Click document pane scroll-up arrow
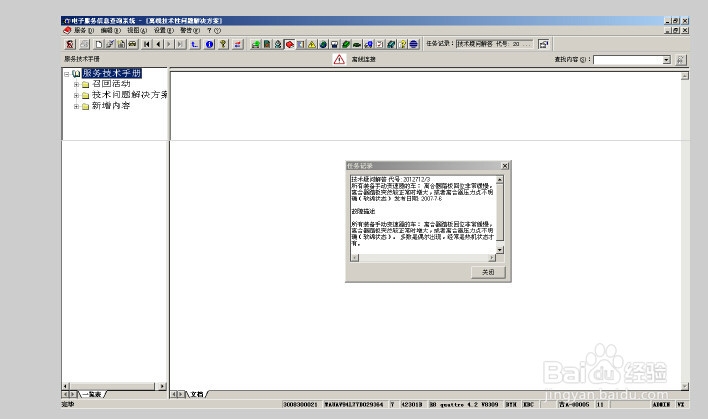Screen dimensions: 708x419 (685, 76)
